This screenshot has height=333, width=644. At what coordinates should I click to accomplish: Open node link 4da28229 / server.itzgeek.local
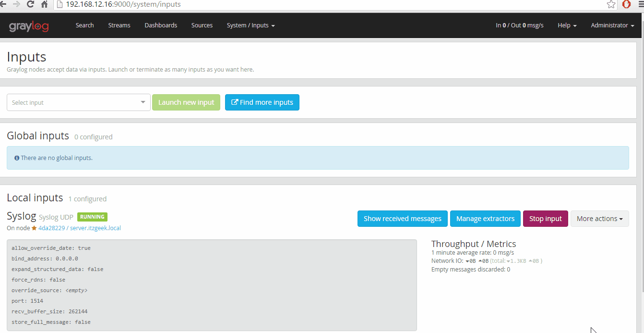coord(80,228)
